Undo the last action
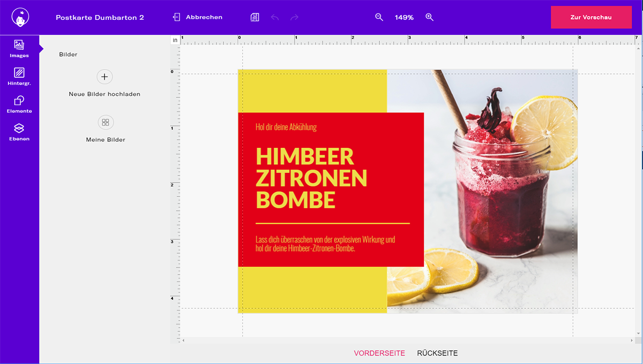The width and height of the screenshot is (643, 364). pos(275,17)
